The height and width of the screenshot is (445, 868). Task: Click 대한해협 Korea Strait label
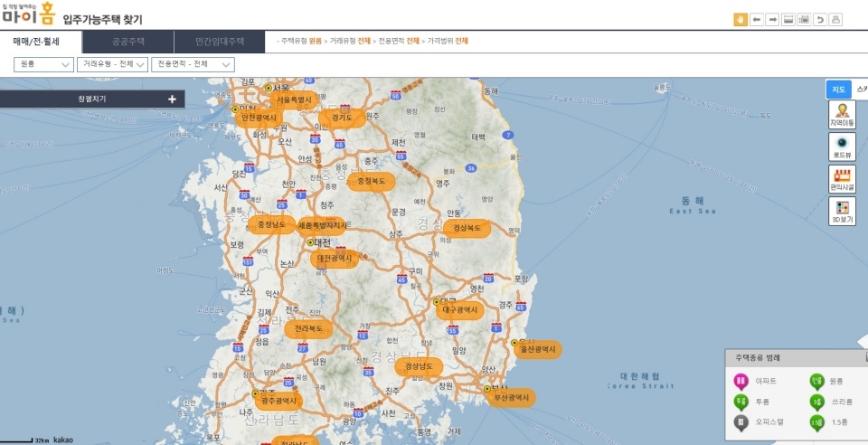[640, 381]
